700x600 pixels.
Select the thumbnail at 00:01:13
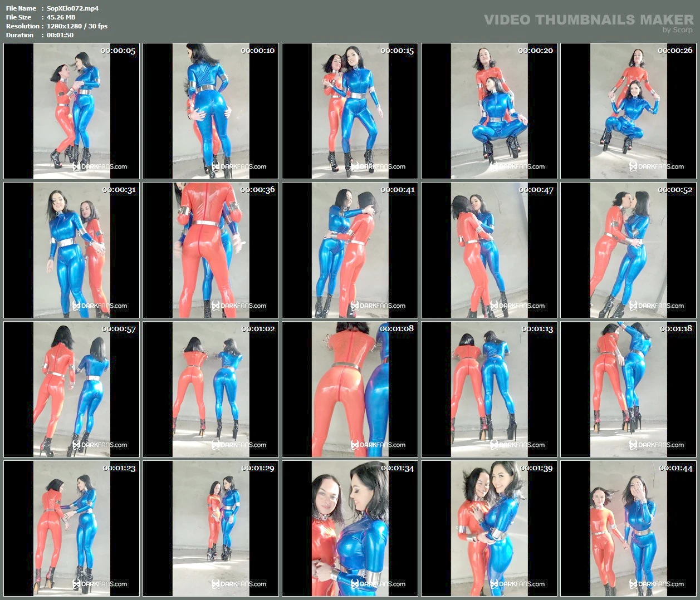489,389
